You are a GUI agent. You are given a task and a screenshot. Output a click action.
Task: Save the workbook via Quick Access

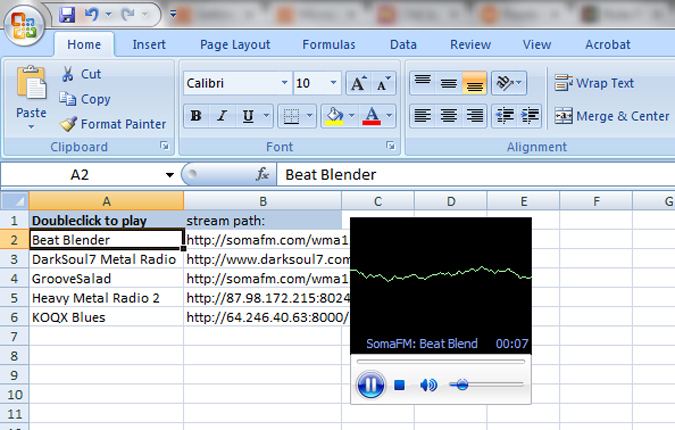(x=68, y=15)
